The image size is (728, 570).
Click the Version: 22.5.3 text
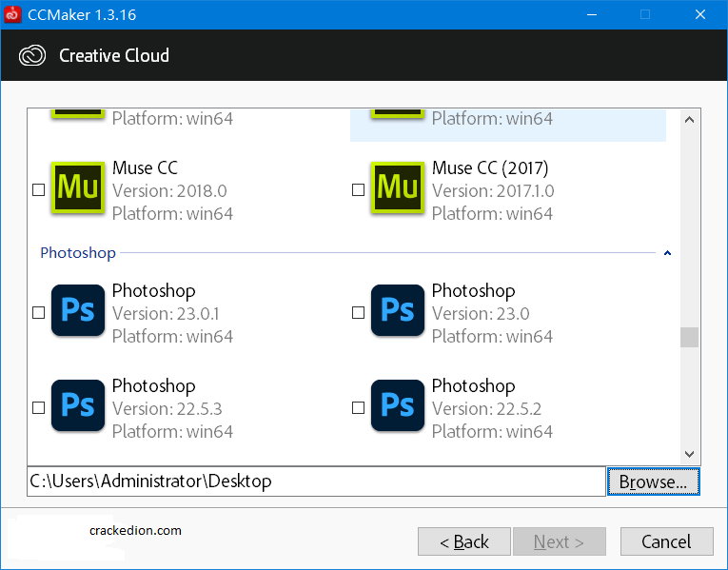(x=167, y=409)
